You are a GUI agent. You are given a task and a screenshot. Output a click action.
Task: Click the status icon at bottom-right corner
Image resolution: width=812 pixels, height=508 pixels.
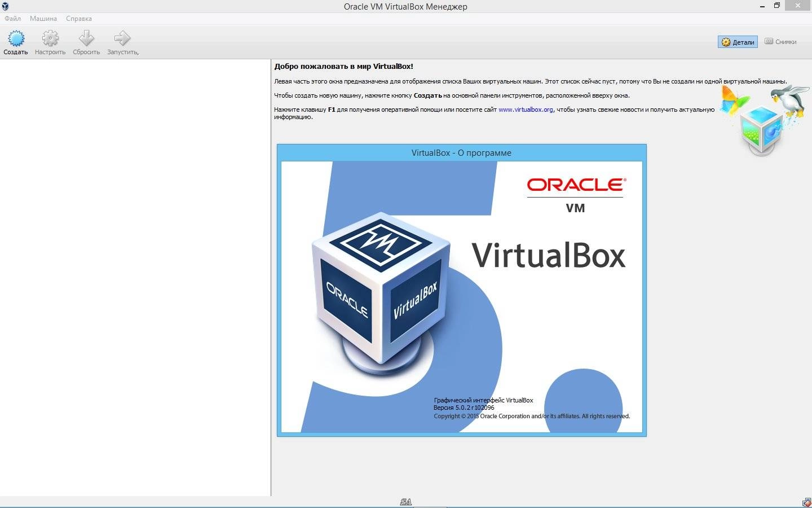806,502
